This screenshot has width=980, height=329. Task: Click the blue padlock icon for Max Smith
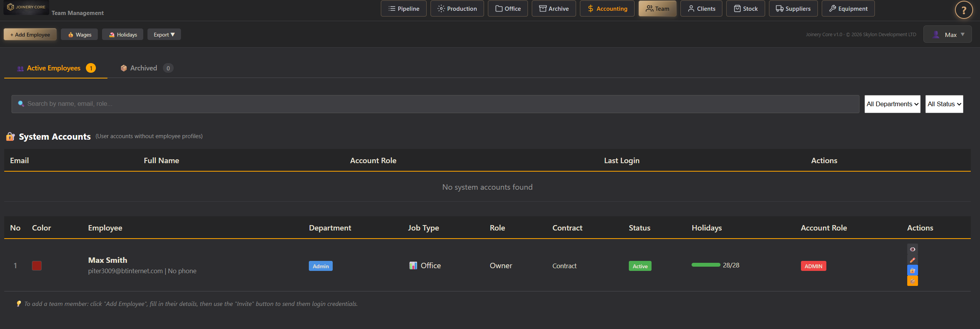912,271
